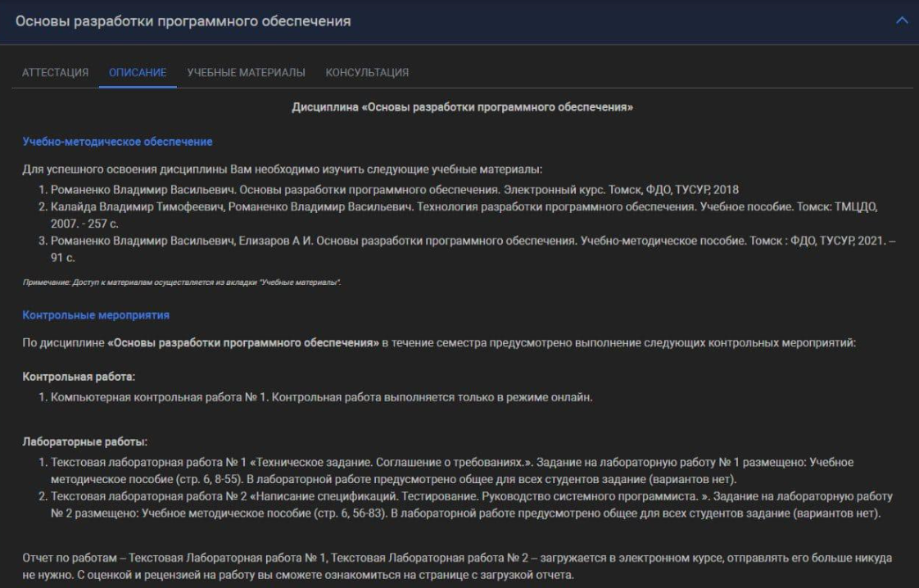Click the centered bold heading starting with 'Дисциплина'

463,107
